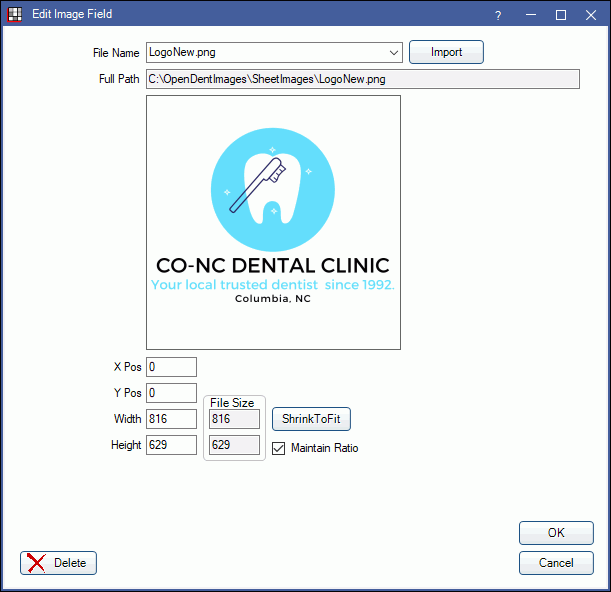Open the File Name dropdown arrow

click(x=394, y=53)
